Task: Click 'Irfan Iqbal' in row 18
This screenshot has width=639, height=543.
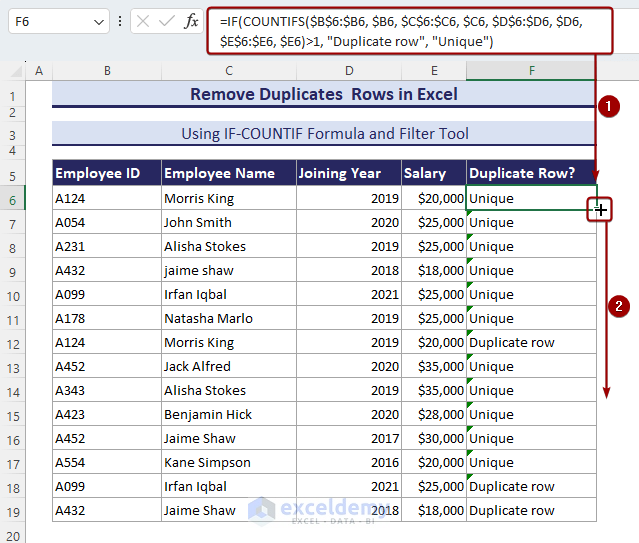Action: pyautogui.click(x=229, y=487)
